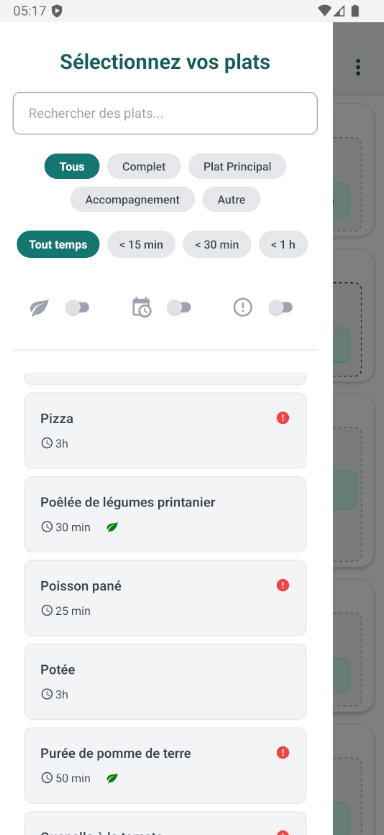This screenshot has width=384, height=835.
Task: Tap the red alert icon on Purée de pomme de terre
Action: pos(283,752)
